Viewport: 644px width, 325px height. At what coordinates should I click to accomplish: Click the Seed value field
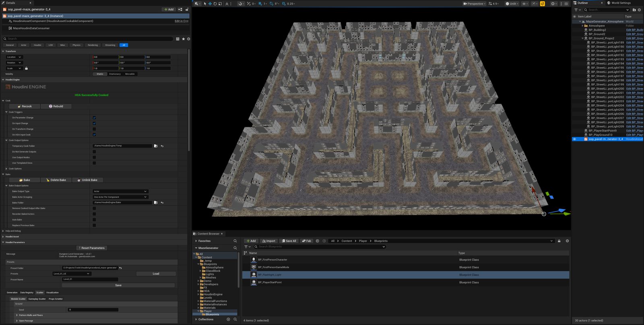tap(93, 310)
